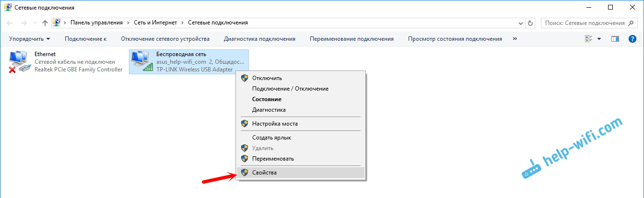The width and height of the screenshot is (644, 198).
Task: Open the address bar history dropdown
Action: (x=521, y=23)
